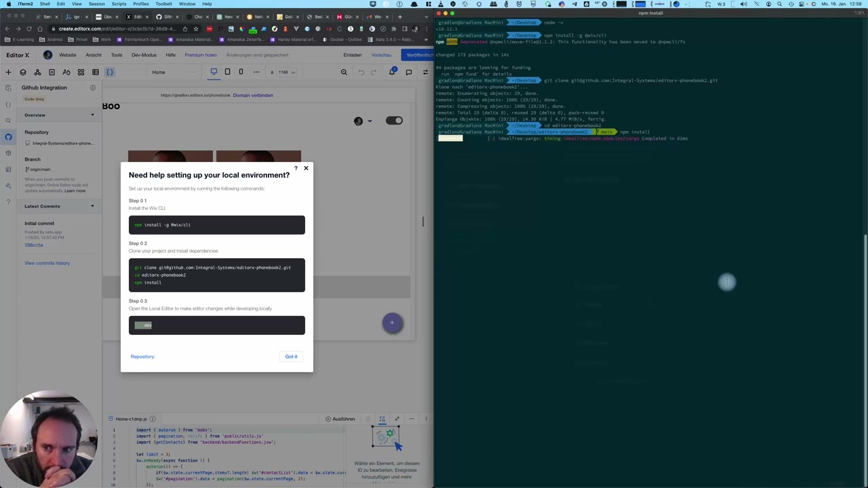Viewport: 868px width, 488px height.
Task: Expand the Overview section dropdown
Action: coord(92,115)
